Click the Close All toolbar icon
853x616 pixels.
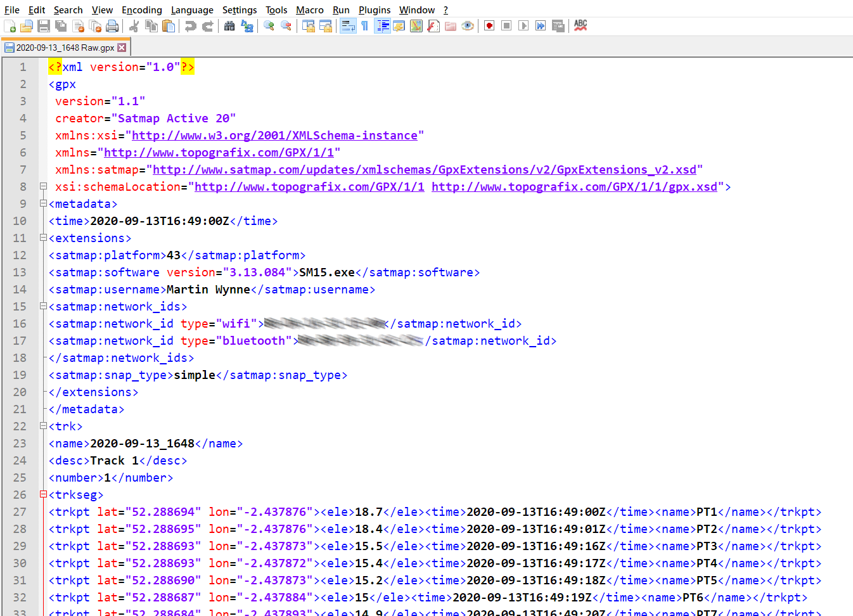click(x=96, y=26)
